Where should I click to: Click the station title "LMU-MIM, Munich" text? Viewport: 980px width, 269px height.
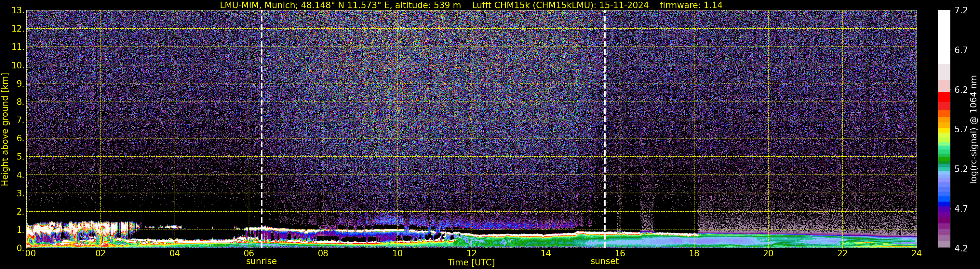(x=257, y=5)
